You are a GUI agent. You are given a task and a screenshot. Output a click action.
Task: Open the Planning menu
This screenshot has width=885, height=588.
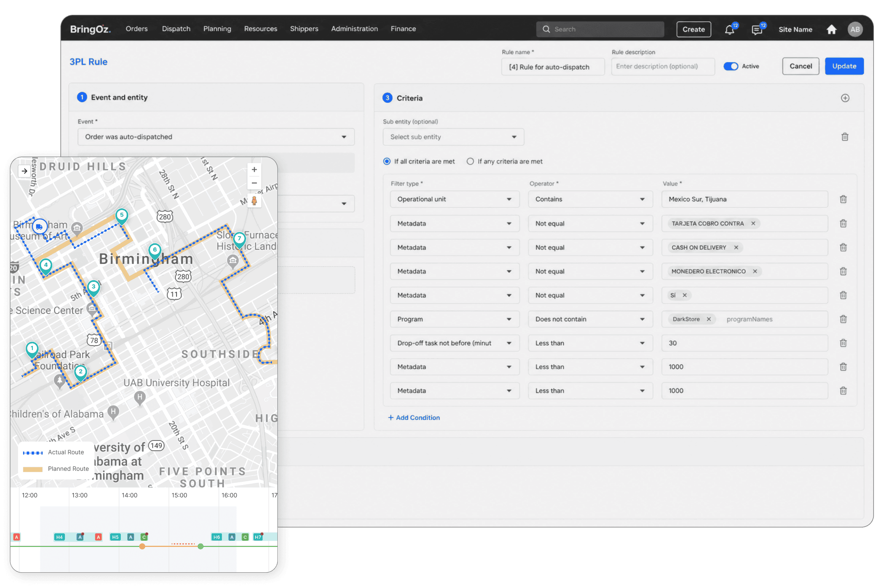pyautogui.click(x=217, y=29)
